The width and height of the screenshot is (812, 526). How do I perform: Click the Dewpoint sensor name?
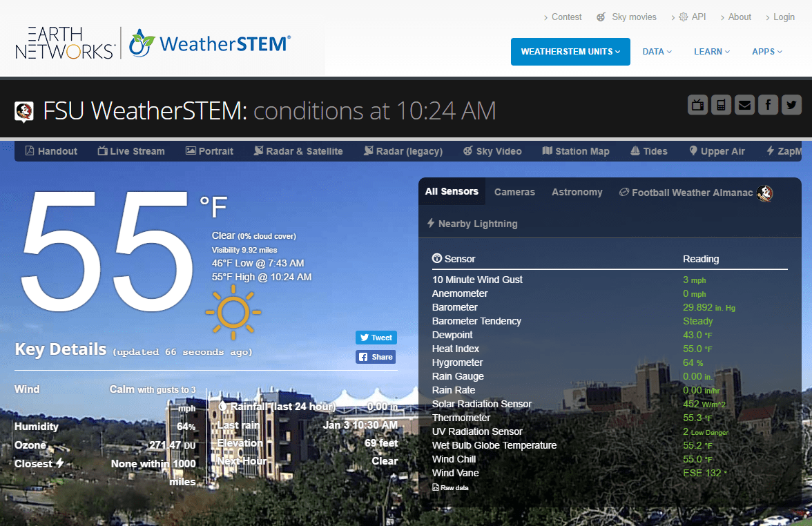(x=452, y=335)
